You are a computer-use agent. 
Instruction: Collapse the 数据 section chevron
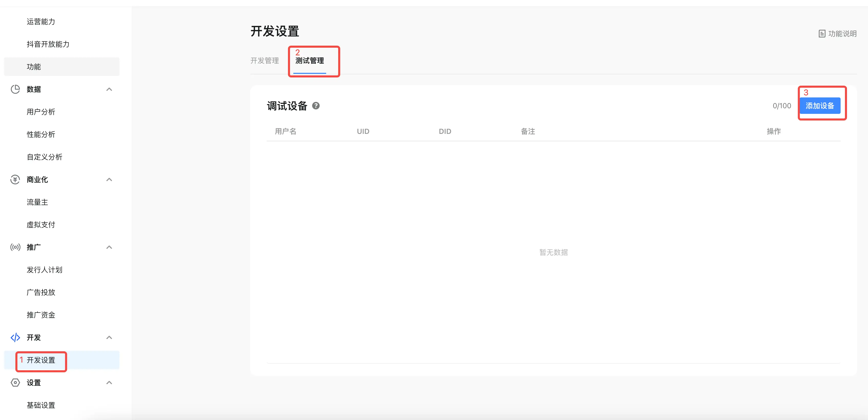click(x=109, y=89)
